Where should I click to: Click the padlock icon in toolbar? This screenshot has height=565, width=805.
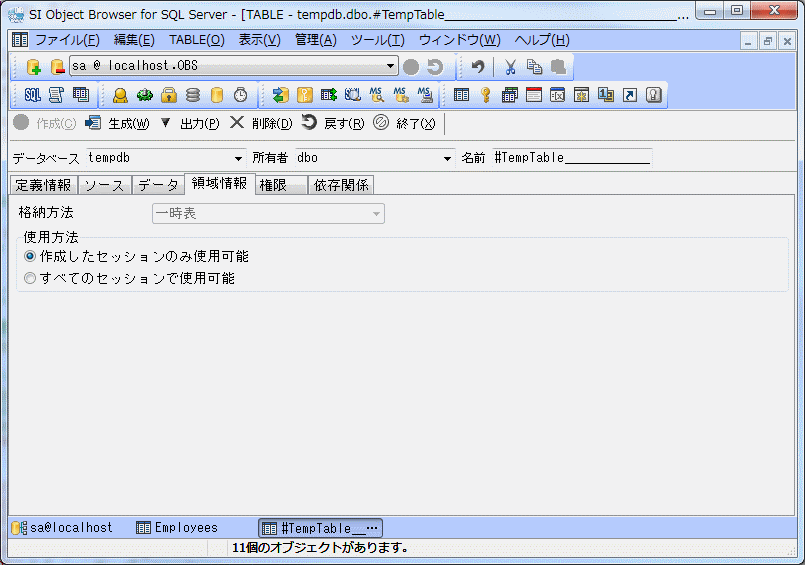coord(169,95)
